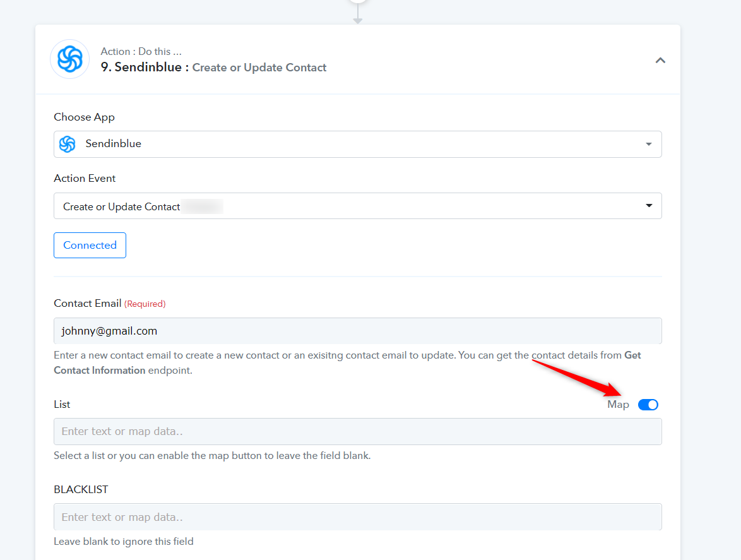Click the 'Action Event' label
Screen dimensions: 741x560
[85, 178]
